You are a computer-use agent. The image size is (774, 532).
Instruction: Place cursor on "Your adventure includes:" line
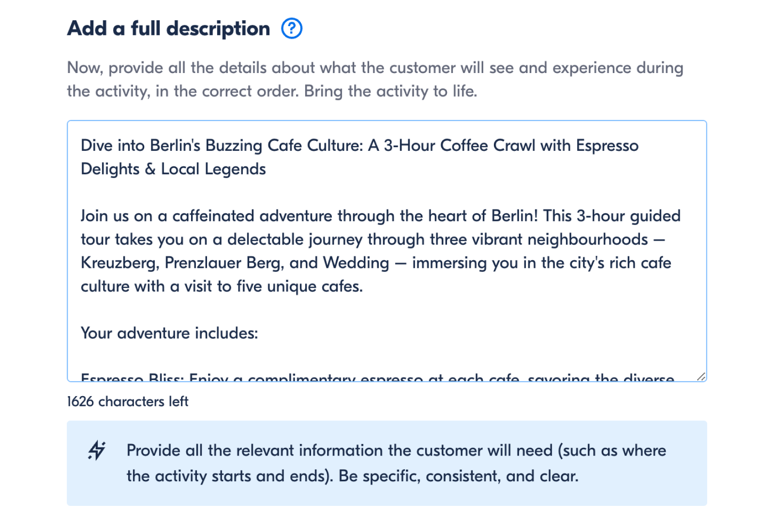click(169, 333)
